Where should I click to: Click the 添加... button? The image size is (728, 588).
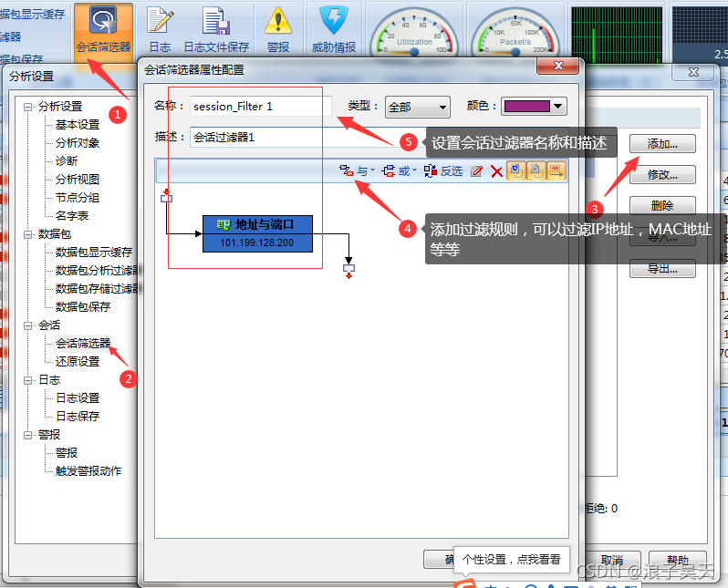click(x=662, y=144)
